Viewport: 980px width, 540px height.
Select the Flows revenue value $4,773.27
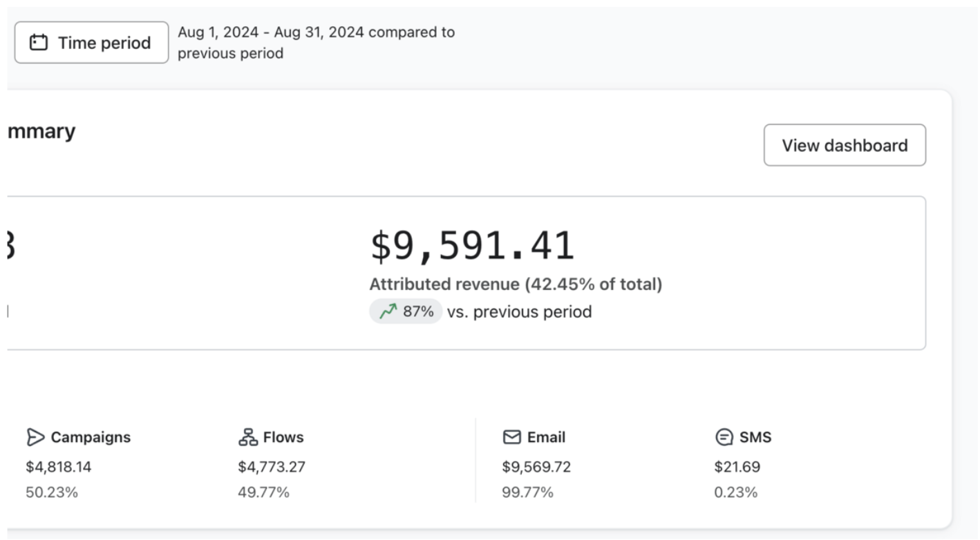[270, 466]
